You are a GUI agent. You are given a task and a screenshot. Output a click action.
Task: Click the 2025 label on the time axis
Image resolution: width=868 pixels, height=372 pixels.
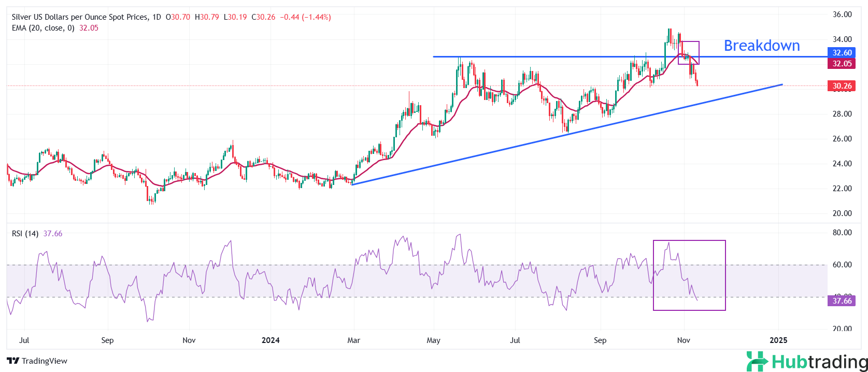[778, 340]
